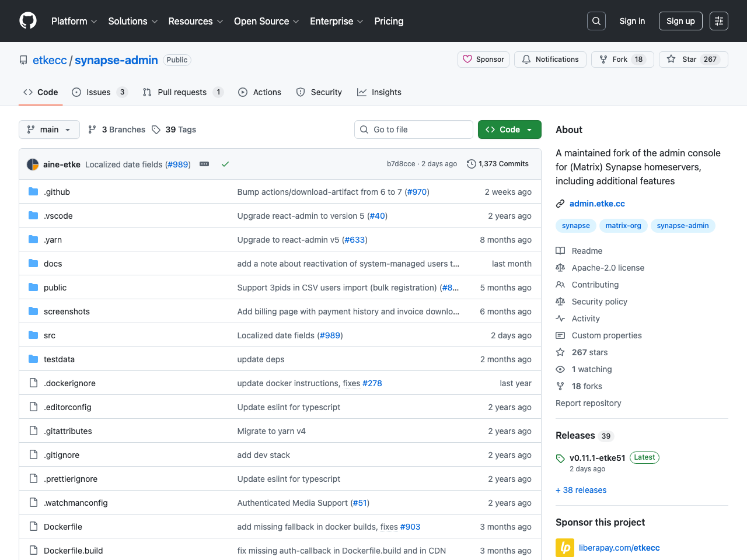The image size is (747, 560).
Task: Open the search icon in the top bar
Action: tap(596, 20)
